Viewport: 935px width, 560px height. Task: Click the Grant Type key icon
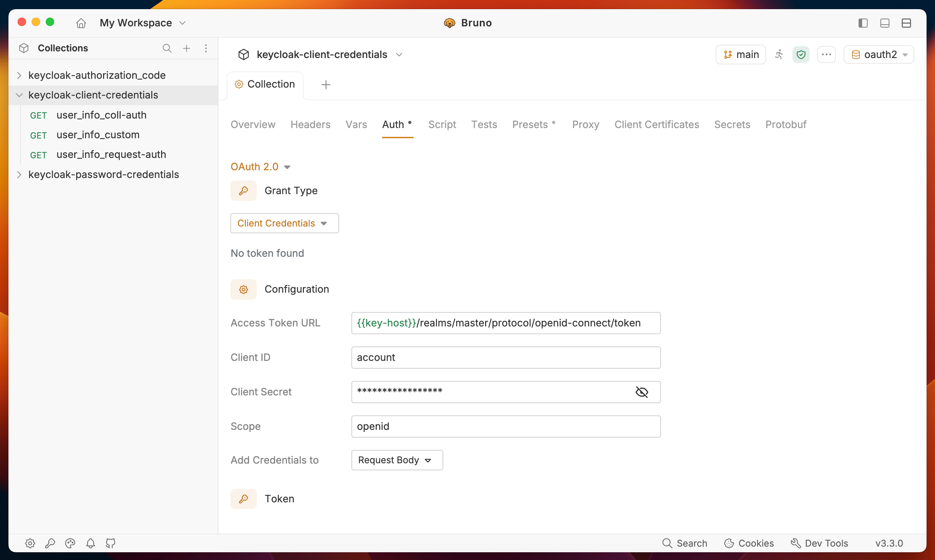(x=243, y=191)
